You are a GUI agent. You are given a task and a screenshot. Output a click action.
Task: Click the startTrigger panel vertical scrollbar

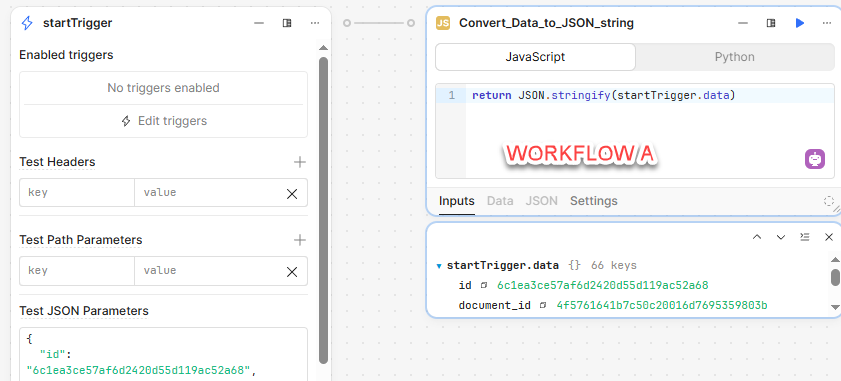[x=323, y=210]
